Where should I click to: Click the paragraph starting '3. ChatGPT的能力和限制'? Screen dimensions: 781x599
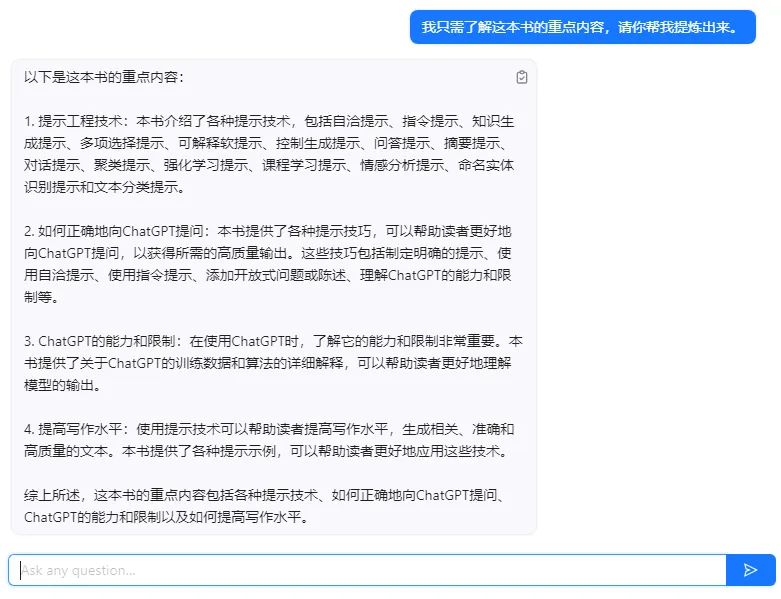click(273, 363)
